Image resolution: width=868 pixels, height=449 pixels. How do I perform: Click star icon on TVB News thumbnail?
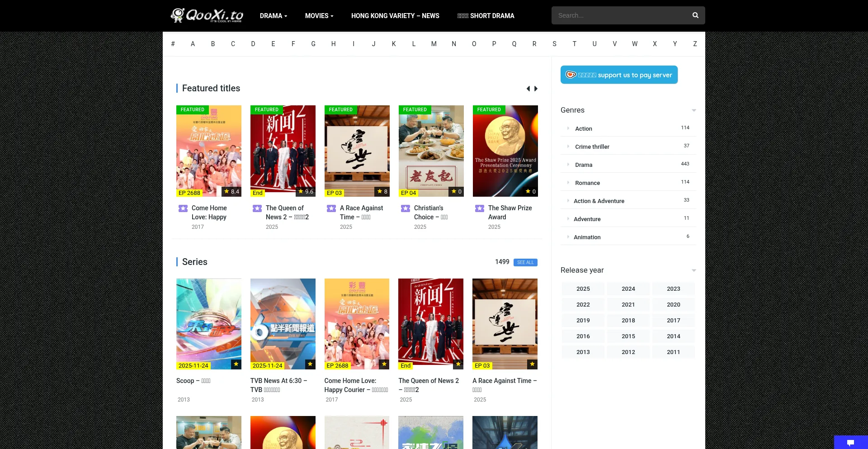point(310,364)
